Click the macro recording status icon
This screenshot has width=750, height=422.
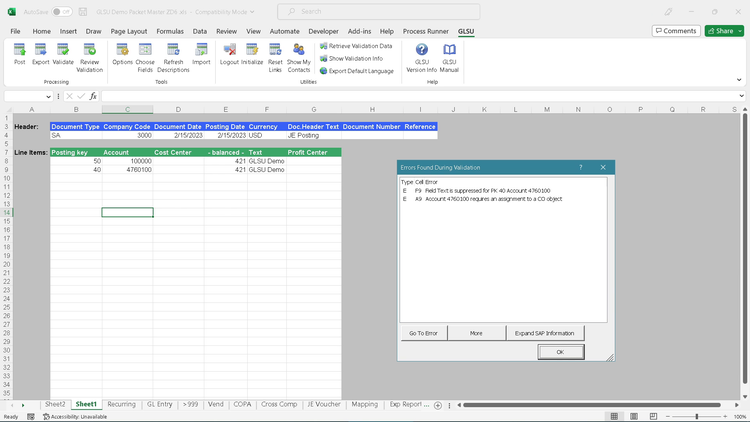pyautogui.click(x=31, y=417)
